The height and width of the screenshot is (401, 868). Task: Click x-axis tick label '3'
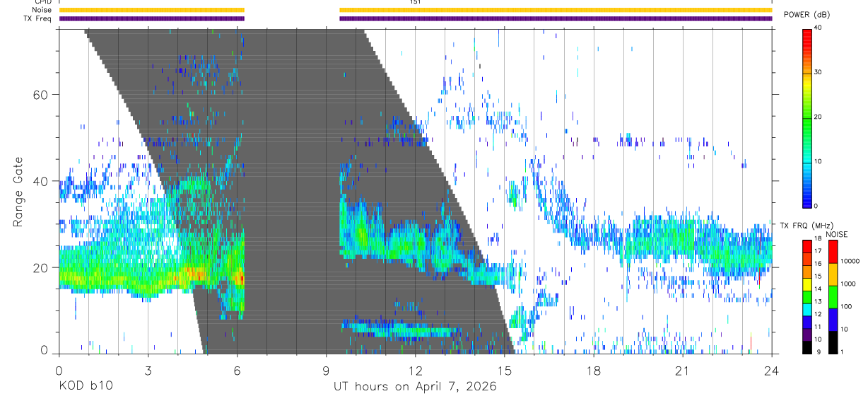(x=148, y=371)
